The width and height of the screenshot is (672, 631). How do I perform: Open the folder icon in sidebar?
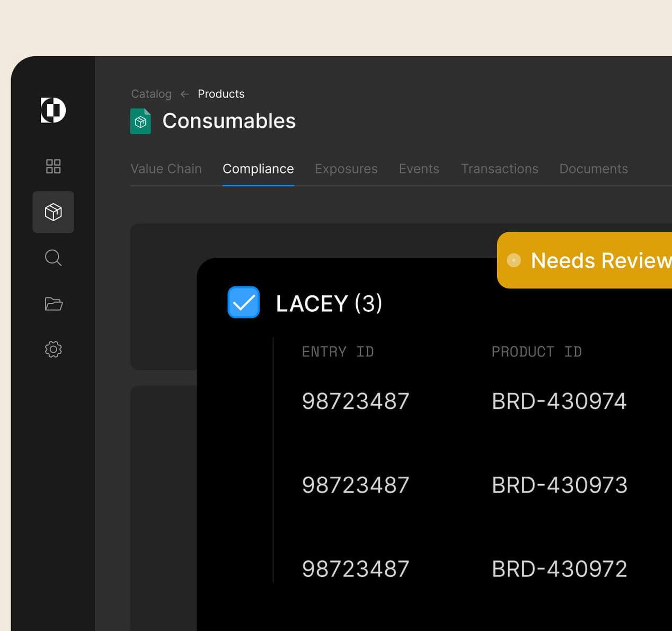[x=53, y=304]
